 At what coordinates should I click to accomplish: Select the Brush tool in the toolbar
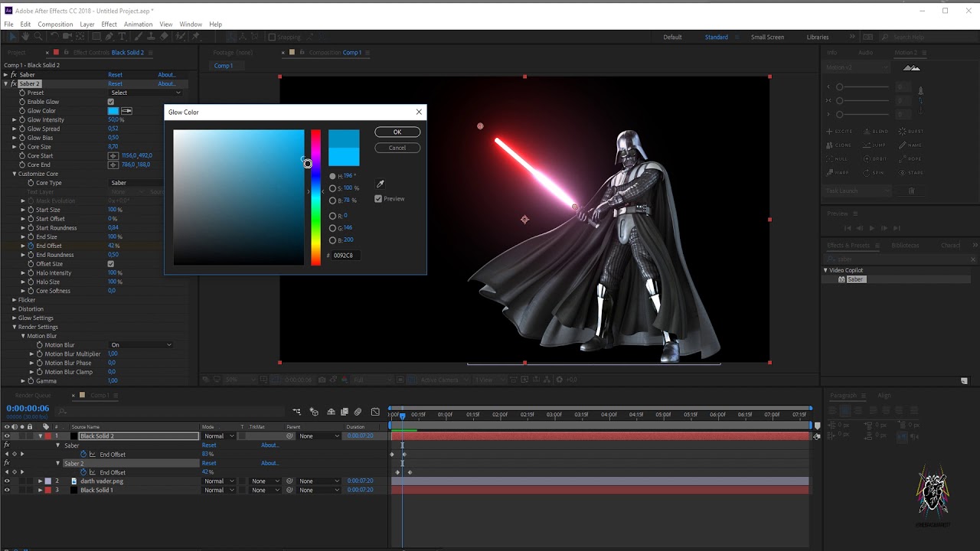[x=138, y=37]
